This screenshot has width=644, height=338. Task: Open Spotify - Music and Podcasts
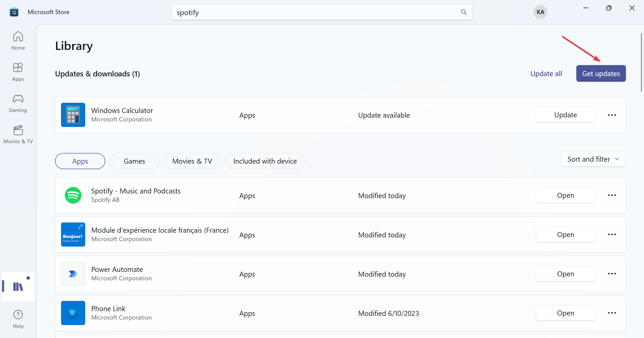click(x=566, y=195)
